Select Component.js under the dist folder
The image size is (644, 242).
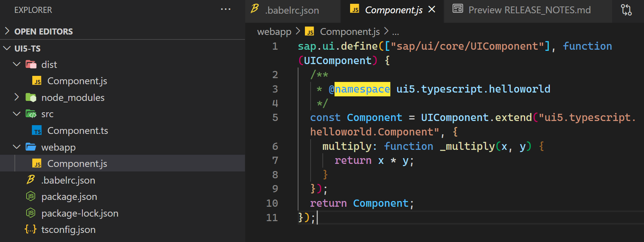[77, 81]
